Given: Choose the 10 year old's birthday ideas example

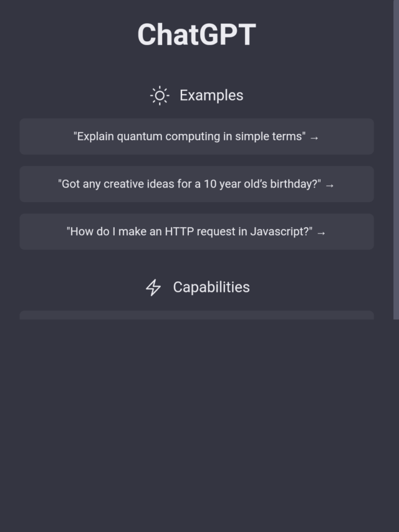Looking at the screenshot, I should pyautogui.click(x=196, y=184).
